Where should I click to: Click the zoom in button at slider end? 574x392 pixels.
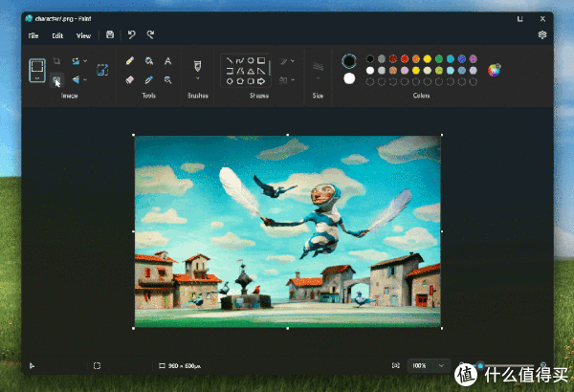(x=543, y=365)
